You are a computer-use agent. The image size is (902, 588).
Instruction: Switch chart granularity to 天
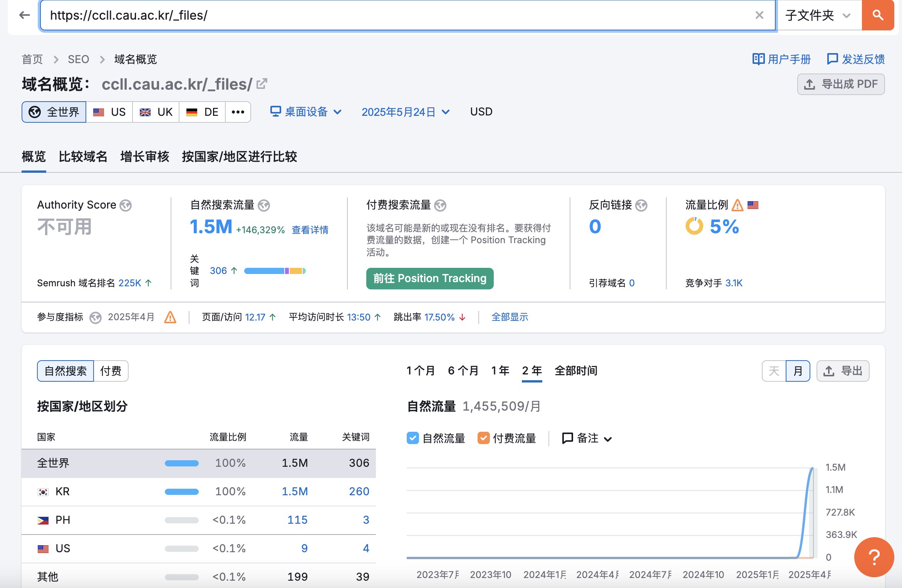point(774,371)
